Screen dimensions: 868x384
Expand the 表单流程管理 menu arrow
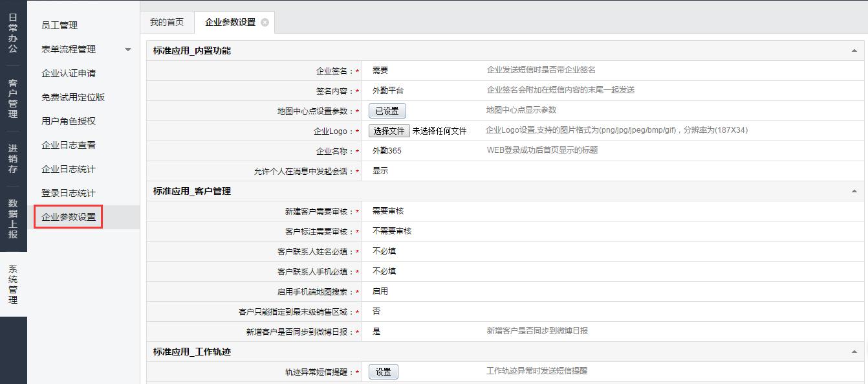(x=127, y=50)
